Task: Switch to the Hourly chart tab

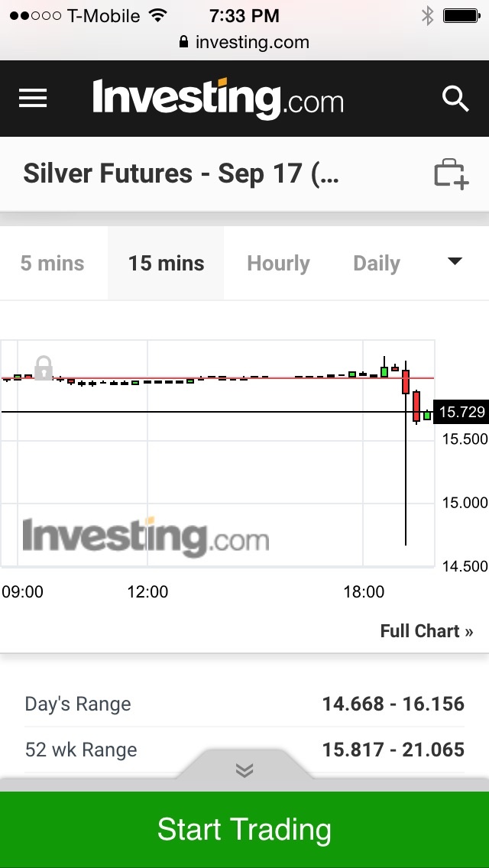Action: coord(278,264)
